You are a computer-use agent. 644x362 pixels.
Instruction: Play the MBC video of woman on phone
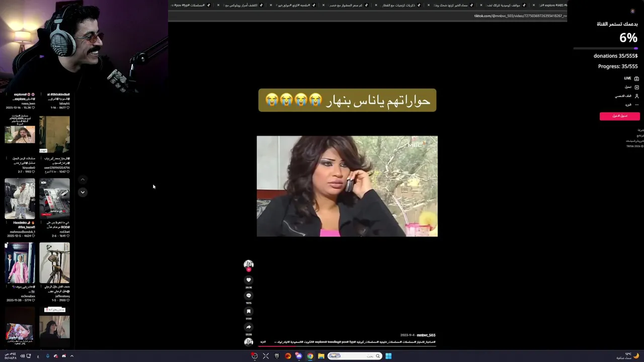347,186
